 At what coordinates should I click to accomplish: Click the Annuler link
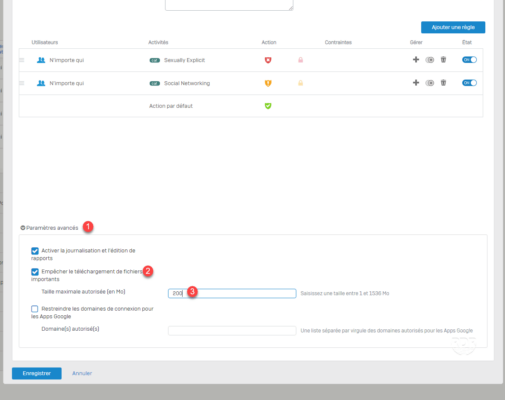(82, 373)
